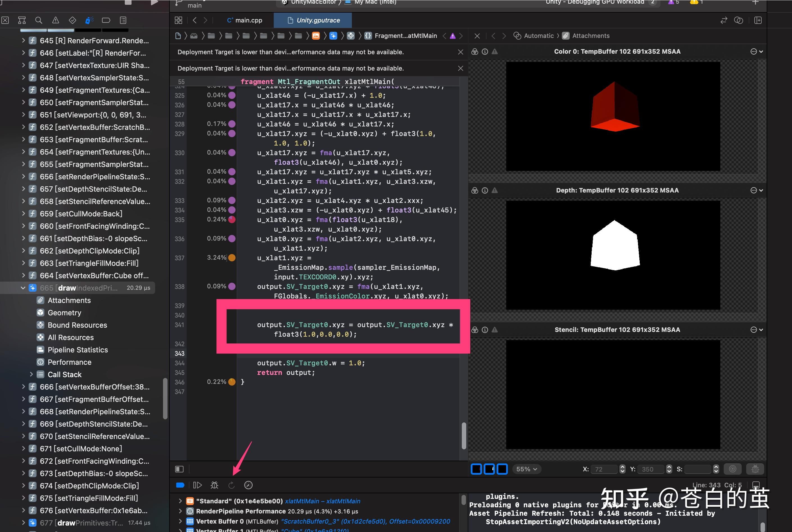Open the Report navigator list icon
The image size is (792, 532).
click(123, 20)
